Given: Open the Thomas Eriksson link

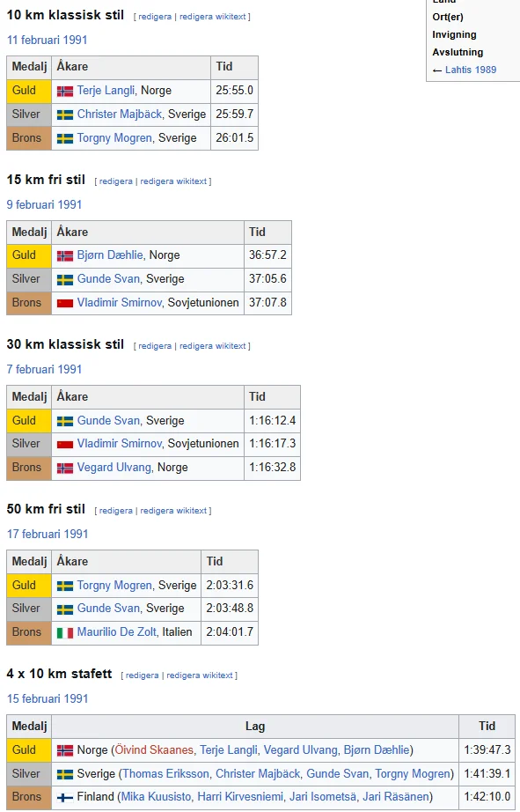Looking at the screenshot, I should tap(165, 773).
